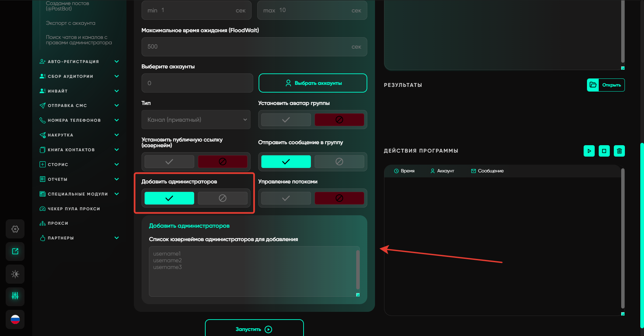The image size is (644, 336).
Task: Open the sliders tuning icon
Action: pos(15,296)
